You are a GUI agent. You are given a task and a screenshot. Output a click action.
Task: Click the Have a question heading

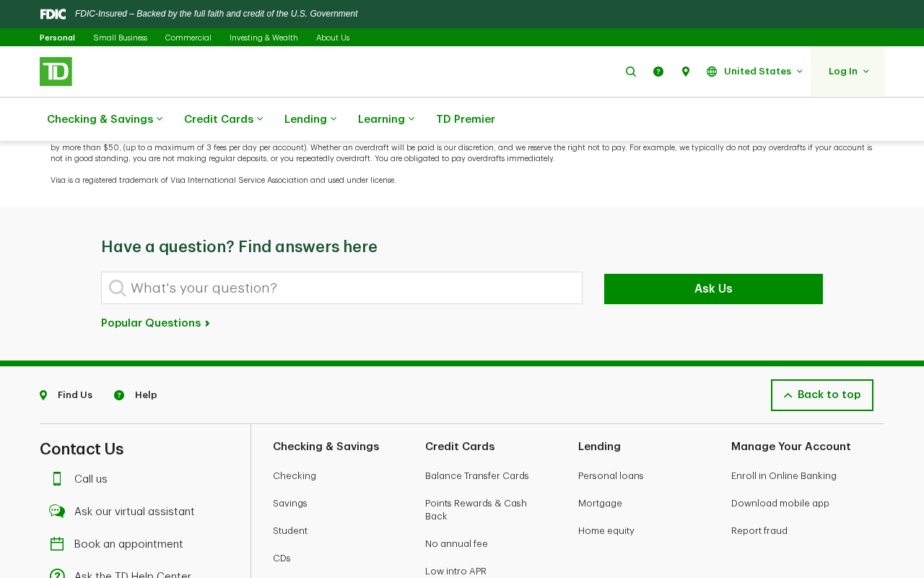point(239,246)
